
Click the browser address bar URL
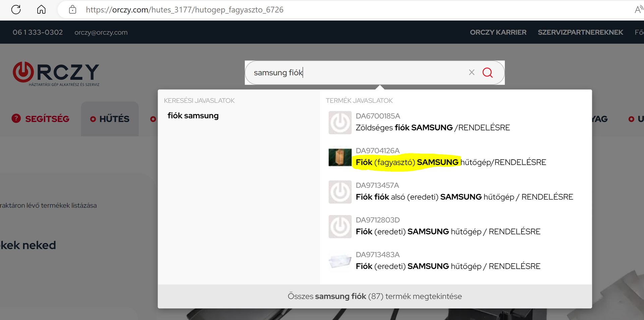pos(184,10)
